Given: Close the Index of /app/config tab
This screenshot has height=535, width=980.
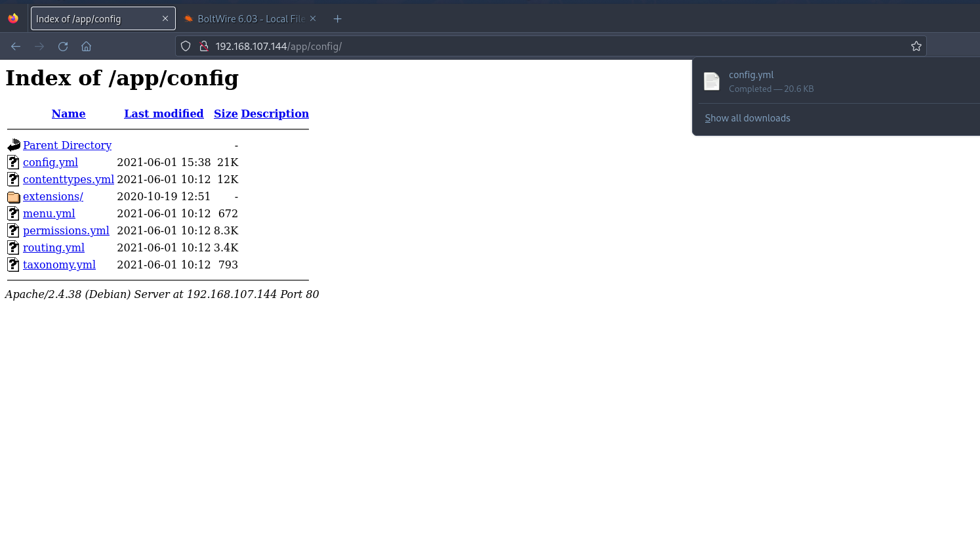Looking at the screenshot, I should coord(165,18).
